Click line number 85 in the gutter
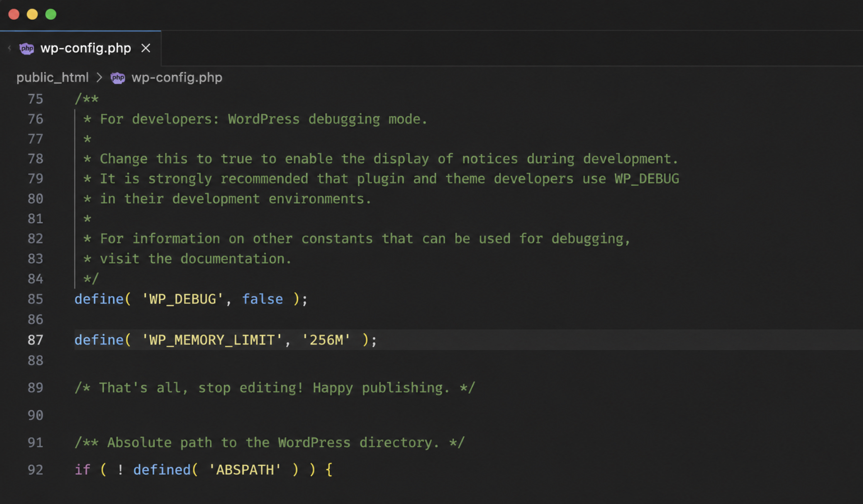 coord(35,299)
